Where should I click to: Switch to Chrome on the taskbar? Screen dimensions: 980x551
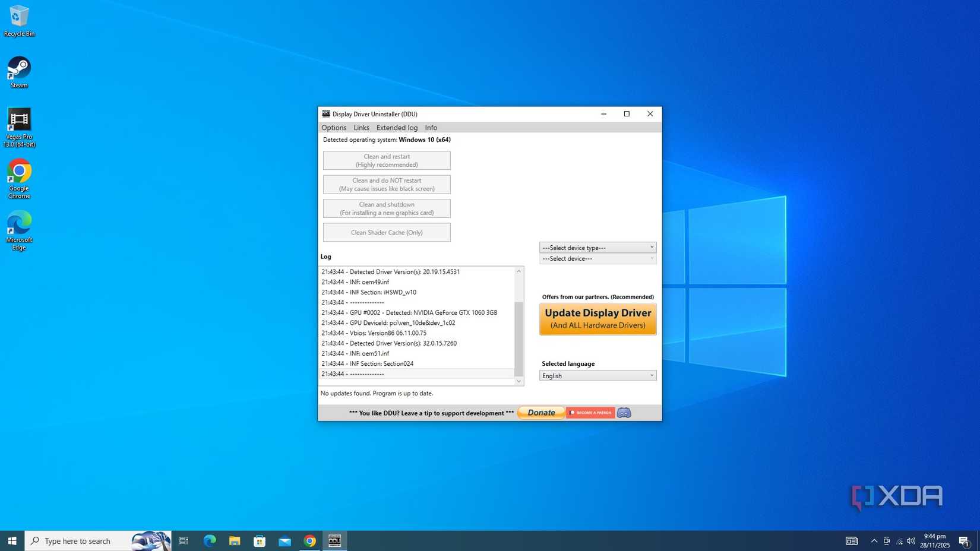tap(309, 541)
